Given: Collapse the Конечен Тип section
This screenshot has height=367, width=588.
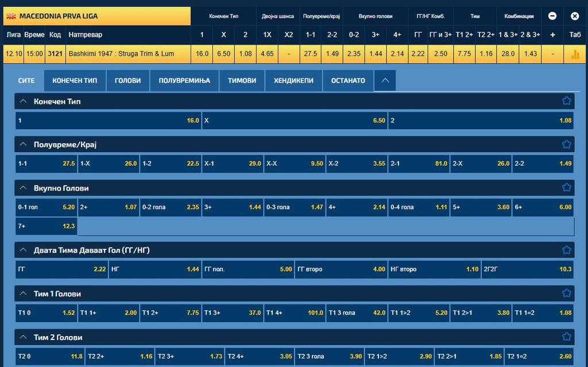Looking at the screenshot, I should coord(23,101).
